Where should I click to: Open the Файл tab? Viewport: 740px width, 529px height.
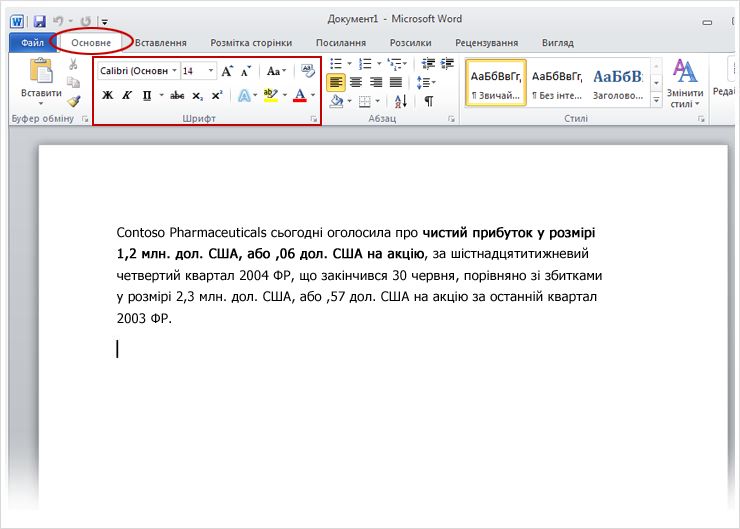32,43
